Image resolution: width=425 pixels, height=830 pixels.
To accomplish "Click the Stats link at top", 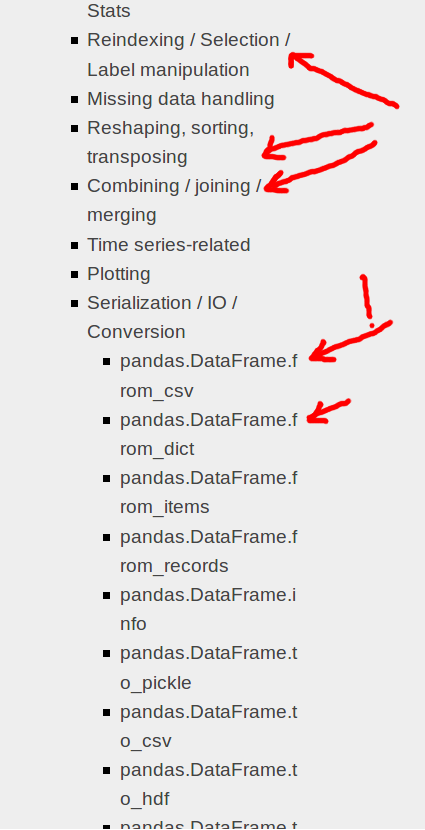I will (x=108, y=11).
